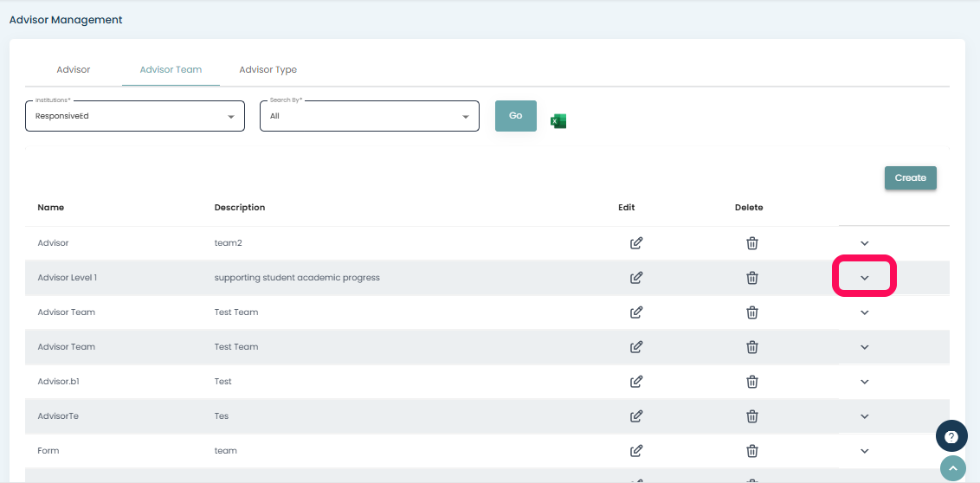
Task: Switch to the Advisor Type tab
Action: (x=268, y=69)
